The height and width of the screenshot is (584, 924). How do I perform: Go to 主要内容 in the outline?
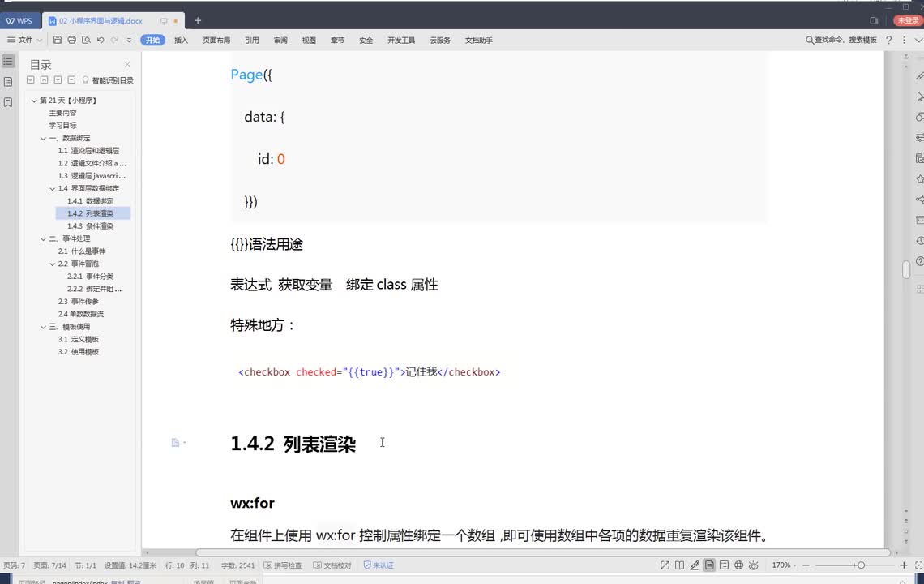click(62, 113)
